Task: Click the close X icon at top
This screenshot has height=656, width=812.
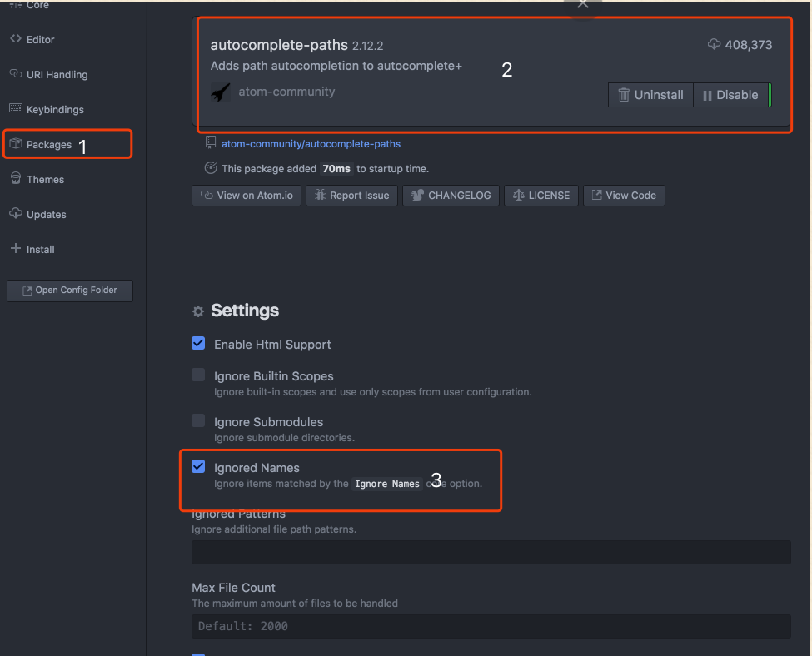Action: tap(583, 5)
